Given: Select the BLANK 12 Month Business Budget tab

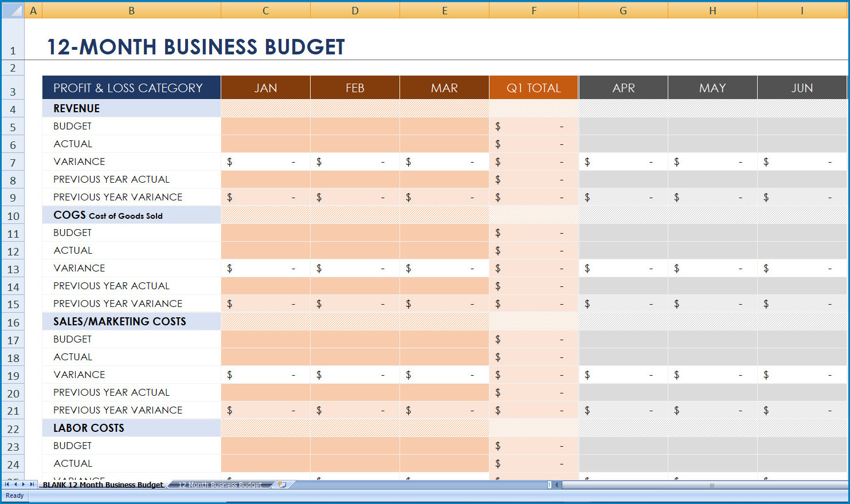Looking at the screenshot, I should [x=103, y=485].
